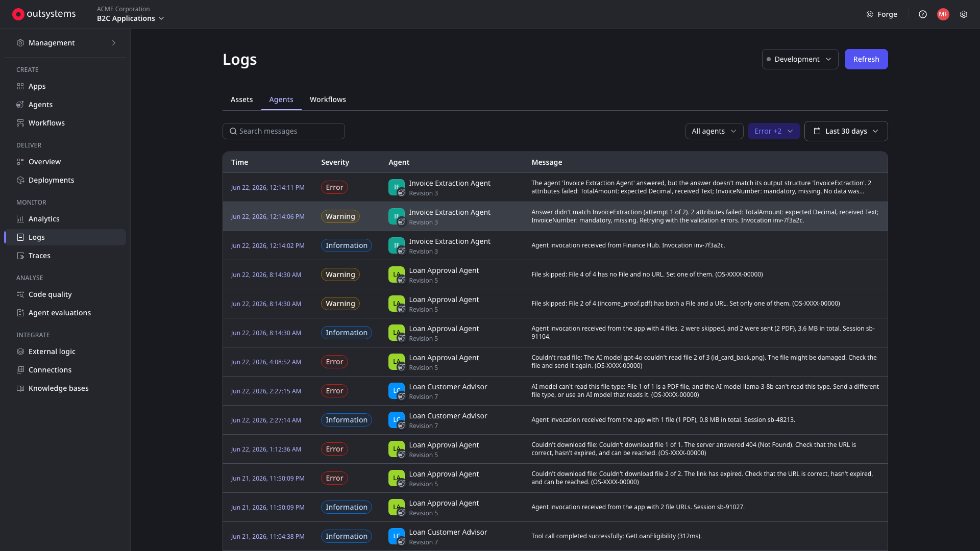The height and width of the screenshot is (551, 980).
Task: Open the Last 30 days date dropdown
Action: (x=846, y=131)
